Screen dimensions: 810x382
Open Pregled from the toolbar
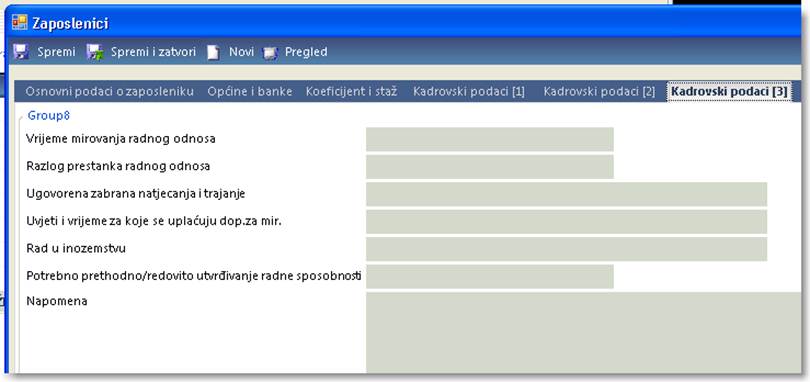coord(306,52)
